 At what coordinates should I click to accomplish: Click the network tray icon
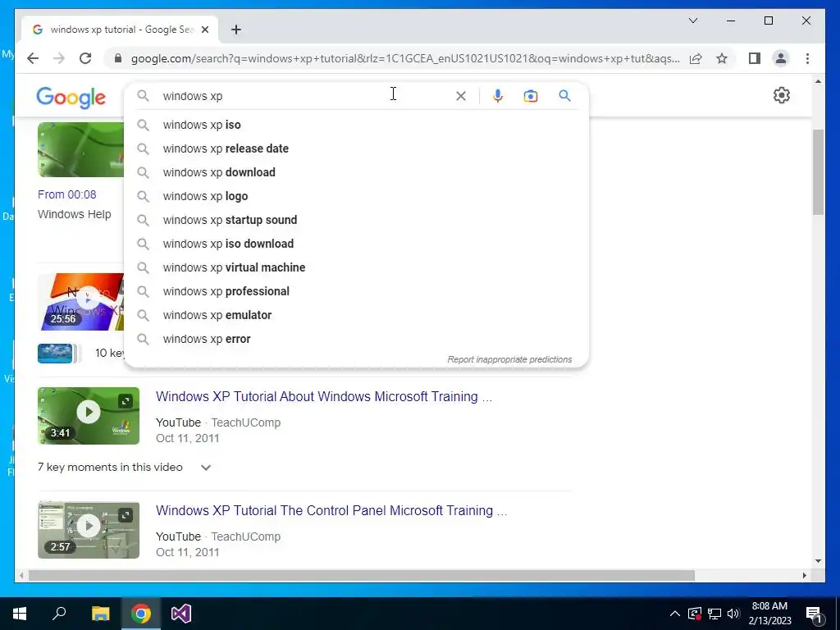(x=714, y=614)
